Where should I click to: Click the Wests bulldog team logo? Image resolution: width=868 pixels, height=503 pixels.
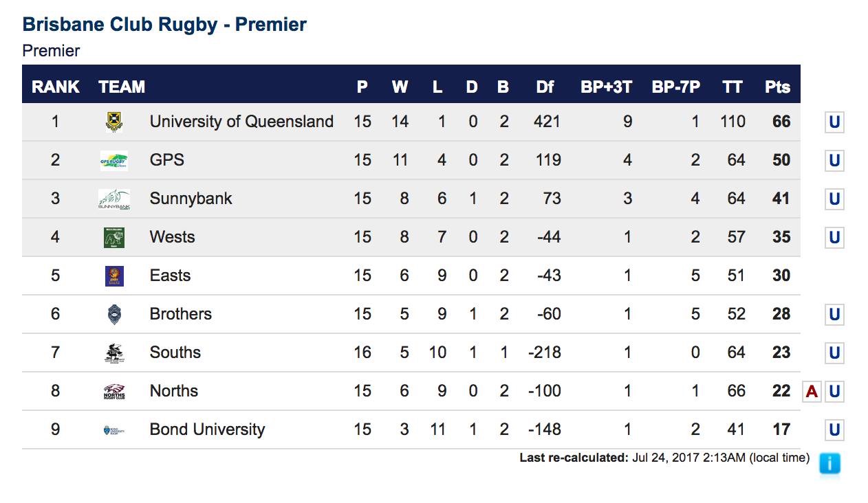pos(113,238)
